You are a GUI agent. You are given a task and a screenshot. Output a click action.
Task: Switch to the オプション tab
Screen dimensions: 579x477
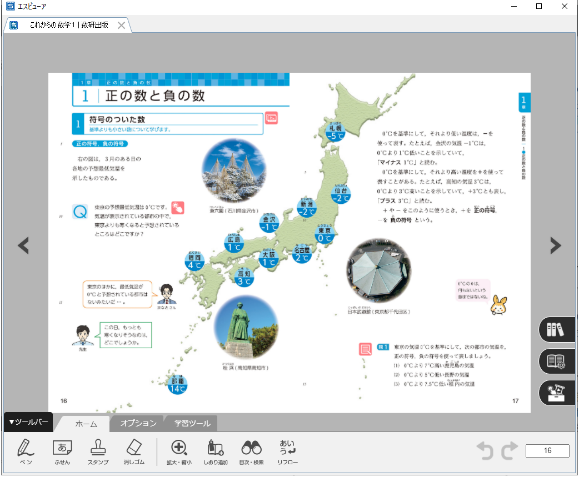click(x=138, y=423)
